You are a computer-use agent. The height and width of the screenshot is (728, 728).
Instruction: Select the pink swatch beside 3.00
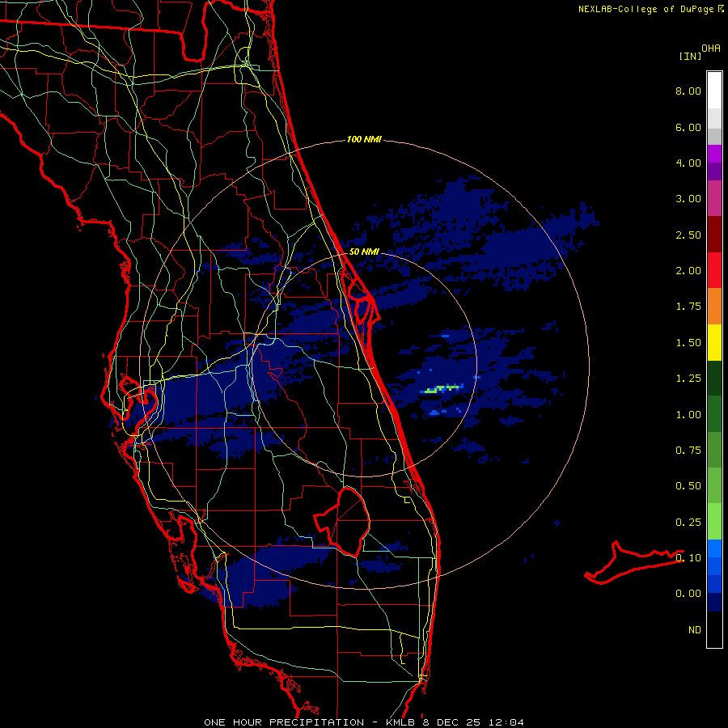(714, 198)
